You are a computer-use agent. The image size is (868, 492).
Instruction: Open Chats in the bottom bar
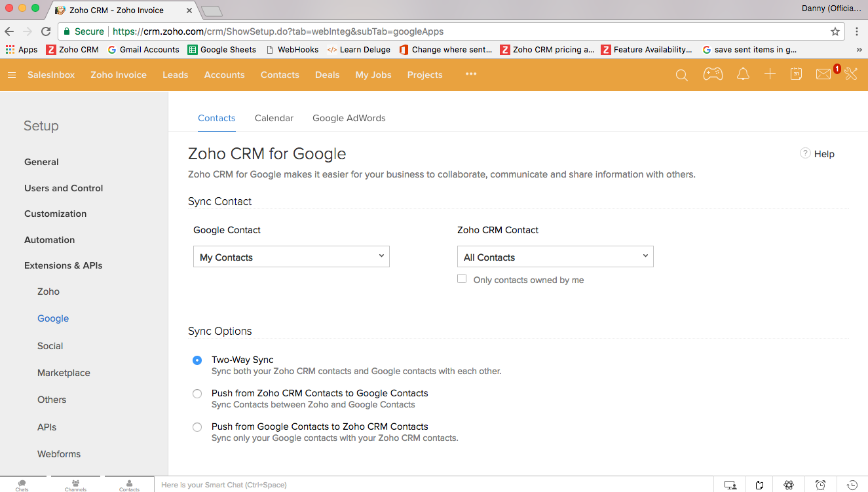tap(22, 485)
